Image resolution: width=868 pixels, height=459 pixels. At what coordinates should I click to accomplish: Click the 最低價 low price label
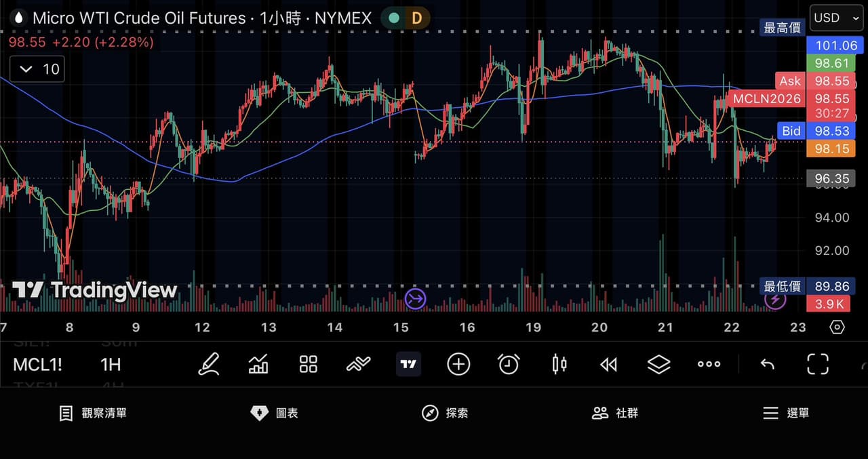click(782, 287)
